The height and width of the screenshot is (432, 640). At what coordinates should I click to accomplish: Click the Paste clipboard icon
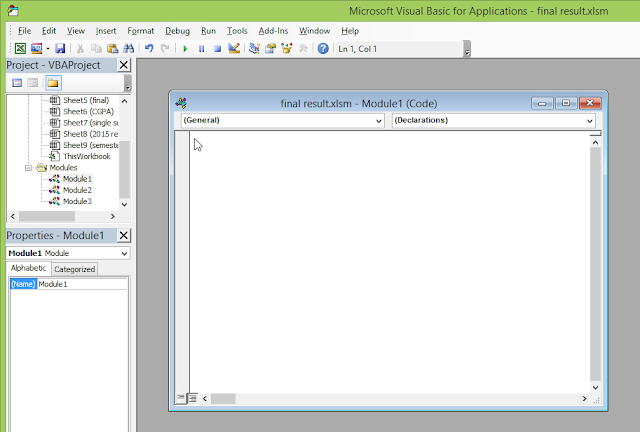[x=112, y=49]
